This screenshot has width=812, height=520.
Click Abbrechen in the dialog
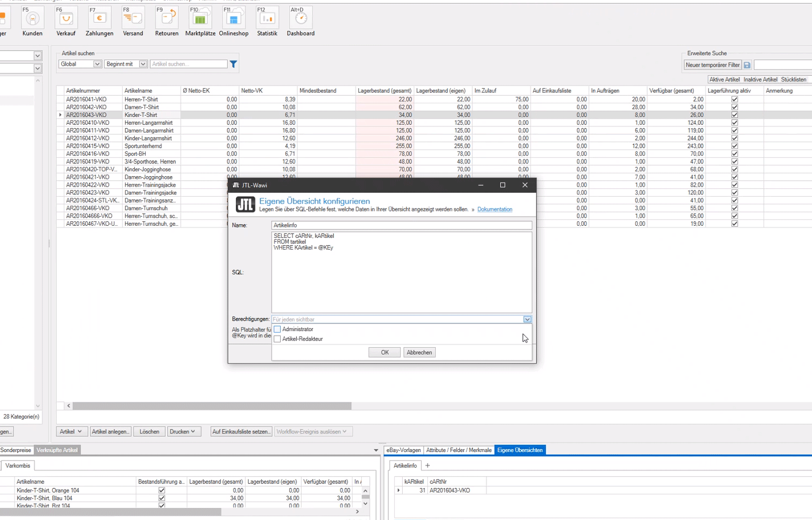click(x=419, y=352)
